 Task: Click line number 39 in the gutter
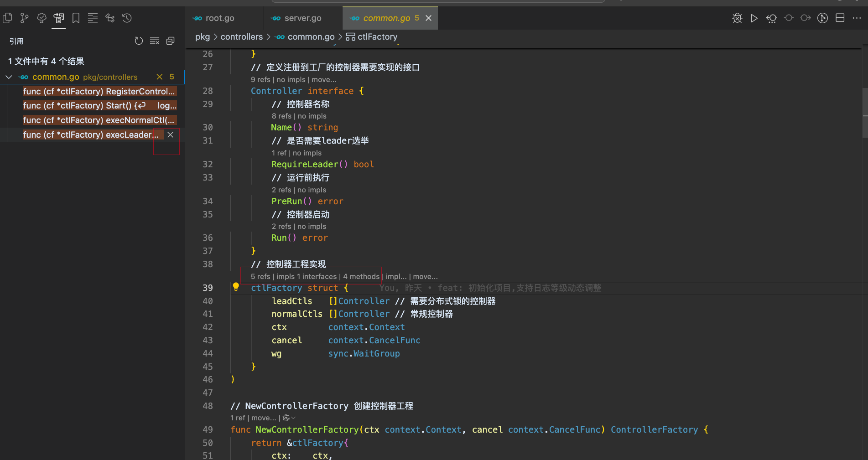pyautogui.click(x=208, y=288)
